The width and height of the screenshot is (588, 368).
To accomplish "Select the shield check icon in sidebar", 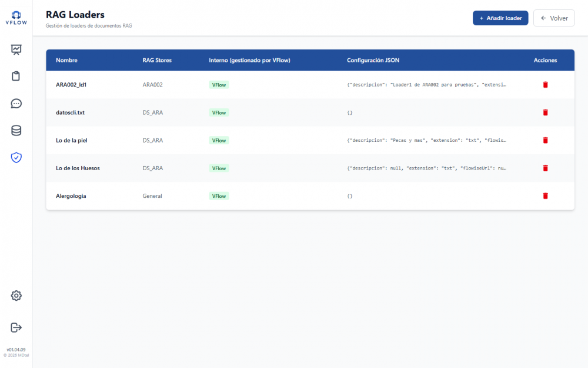I will 16,157.
